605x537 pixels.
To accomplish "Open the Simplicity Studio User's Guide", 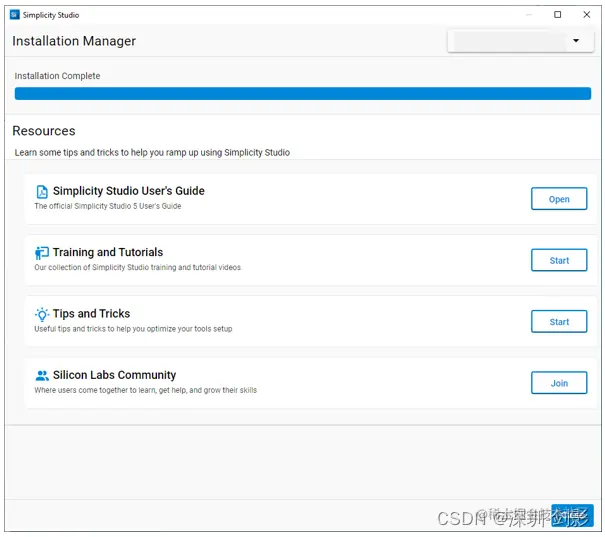I will click(559, 199).
